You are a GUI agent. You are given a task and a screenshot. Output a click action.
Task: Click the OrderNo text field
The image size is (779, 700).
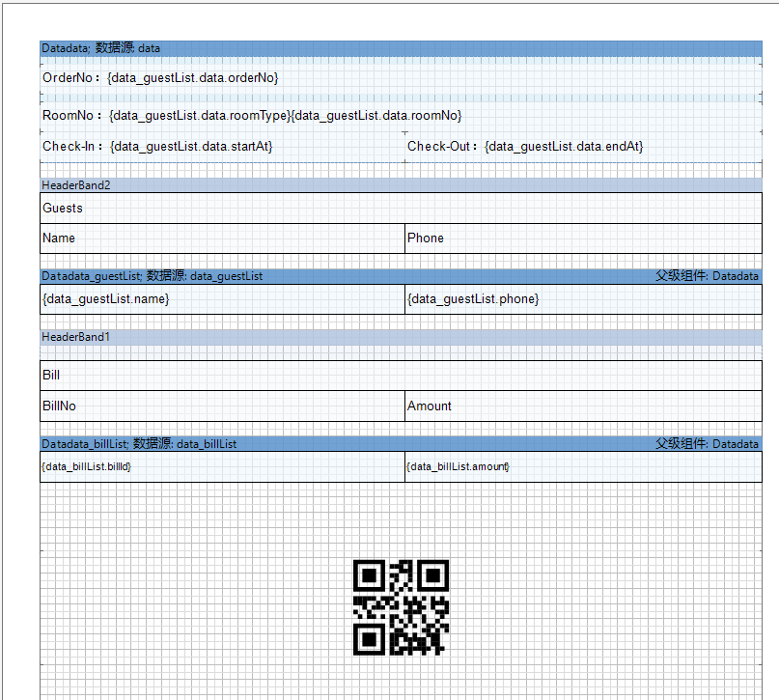[x=160, y=77]
